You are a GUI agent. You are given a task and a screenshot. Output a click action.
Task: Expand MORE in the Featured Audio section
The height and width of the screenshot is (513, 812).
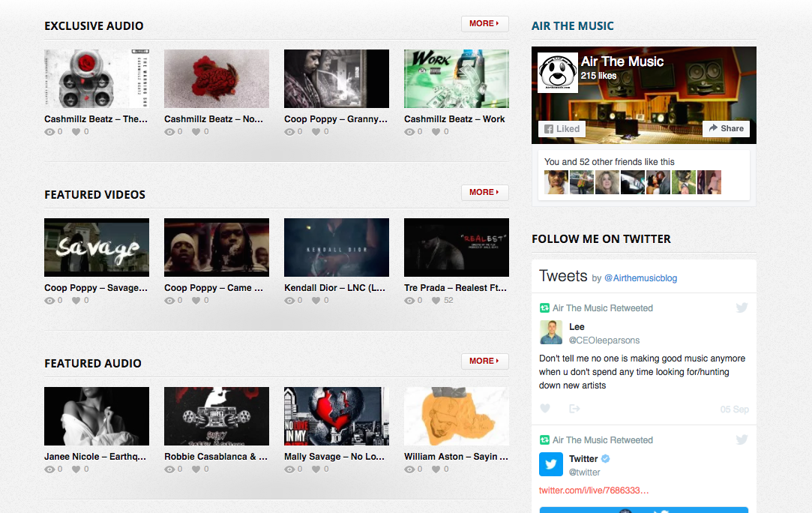coord(484,361)
